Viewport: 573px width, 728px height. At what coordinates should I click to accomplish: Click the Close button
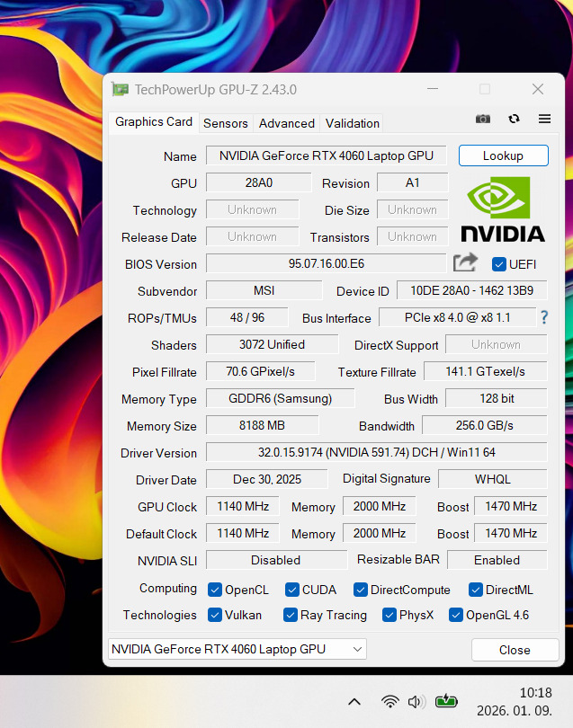point(515,650)
